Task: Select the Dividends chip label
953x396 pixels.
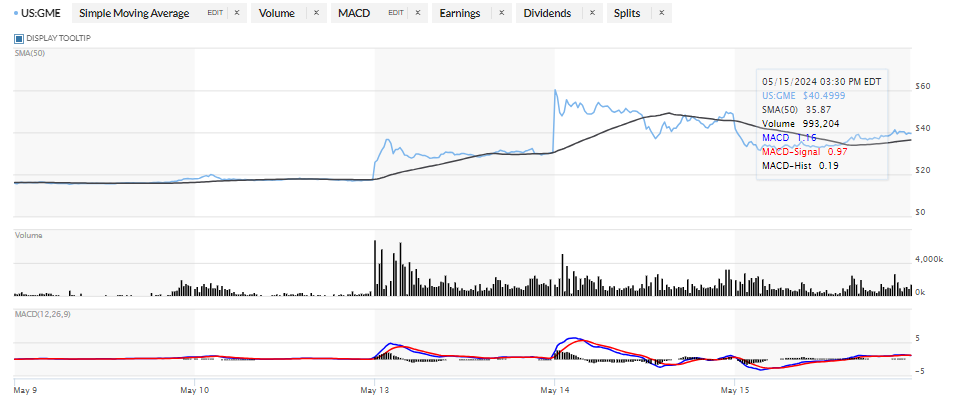Action: tap(546, 13)
